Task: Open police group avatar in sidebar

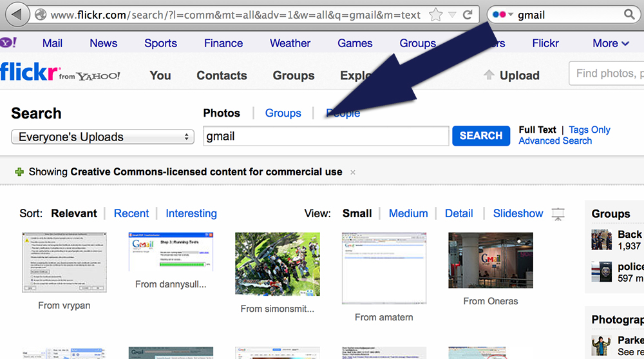Action: 601,272
